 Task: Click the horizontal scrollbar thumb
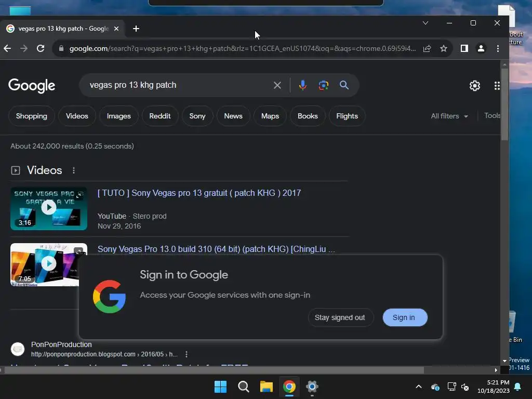point(214,370)
